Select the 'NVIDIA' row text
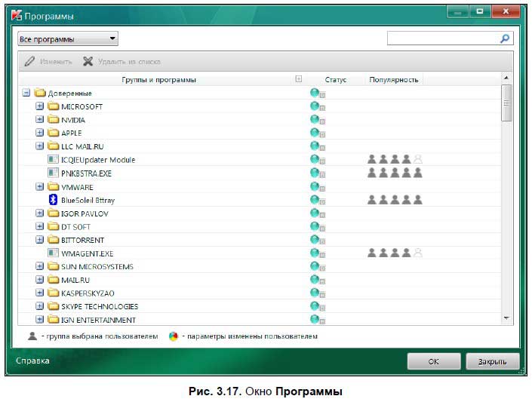This screenshot has width=532, height=402. (x=73, y=120)
